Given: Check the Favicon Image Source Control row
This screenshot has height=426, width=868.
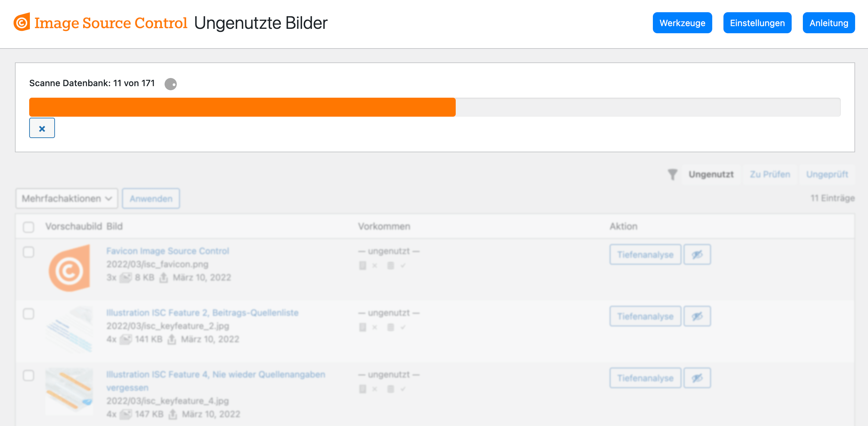Looking at the screenshot, I should pyautogui.click(x=29, y=252).
